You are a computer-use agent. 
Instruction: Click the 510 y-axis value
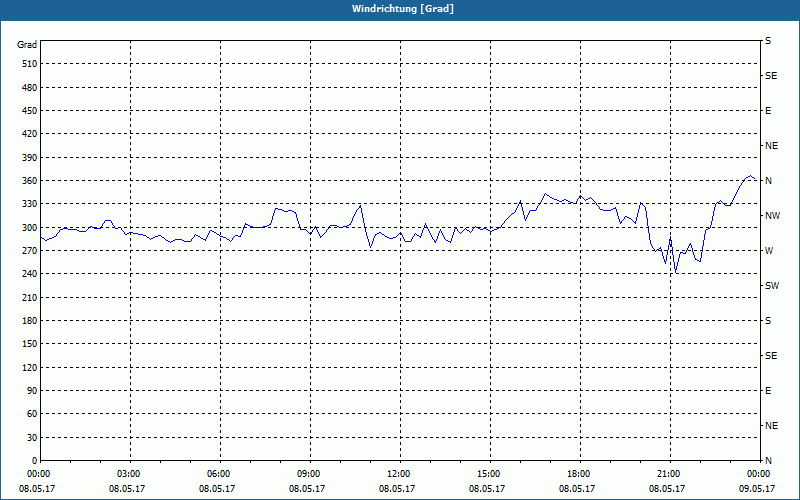(x=30, y=64)
